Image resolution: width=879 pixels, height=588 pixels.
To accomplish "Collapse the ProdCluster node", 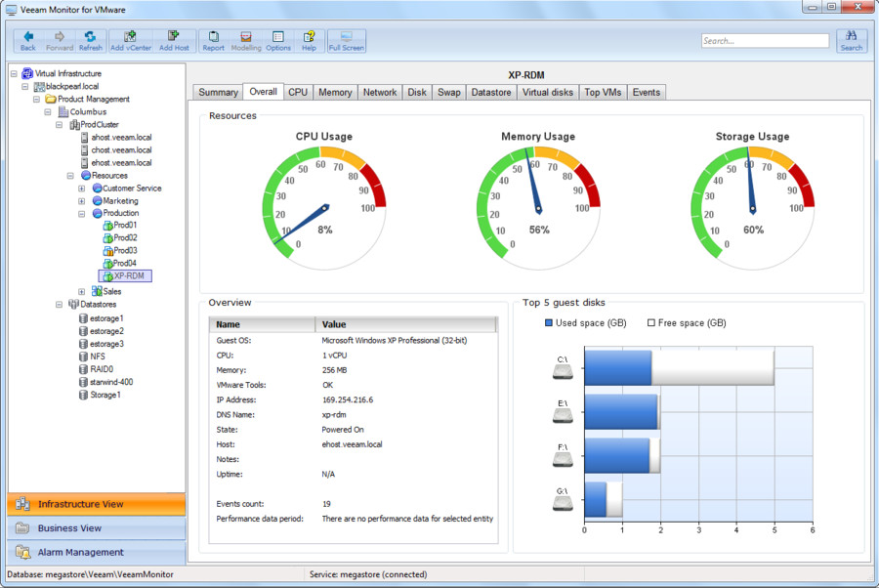I will (59, 125).
